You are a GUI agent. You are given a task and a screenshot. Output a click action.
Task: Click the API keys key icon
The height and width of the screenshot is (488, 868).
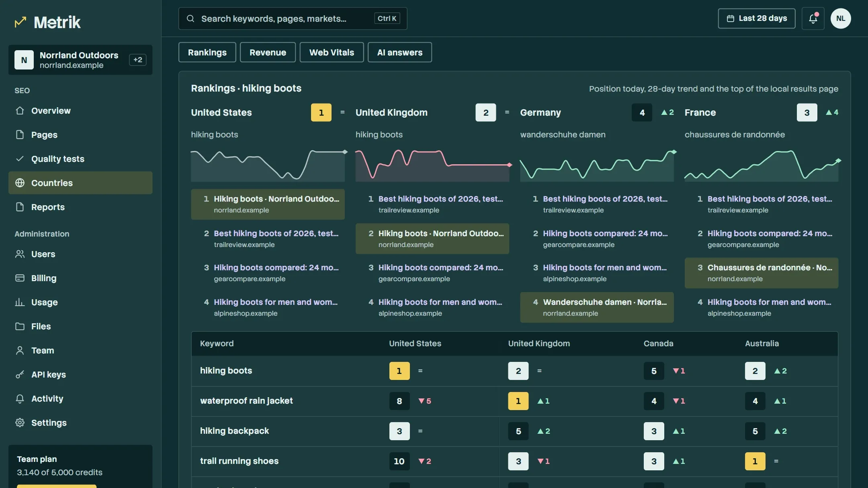[x=20, y=374]
